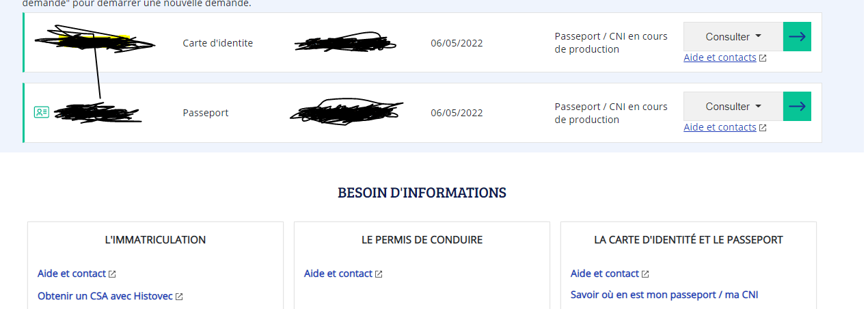Screen dimensions: 868x309
Task: Click the green arrow button for Carte d'identite
Action: 797,37
